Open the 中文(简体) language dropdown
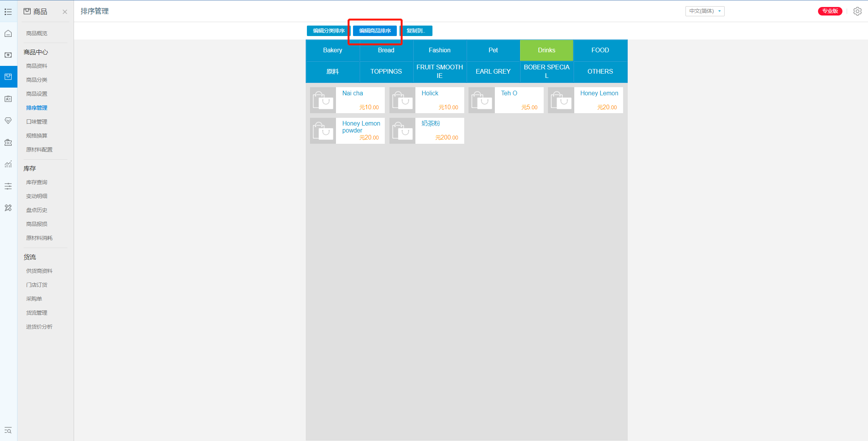 click(x=704, y=11)
